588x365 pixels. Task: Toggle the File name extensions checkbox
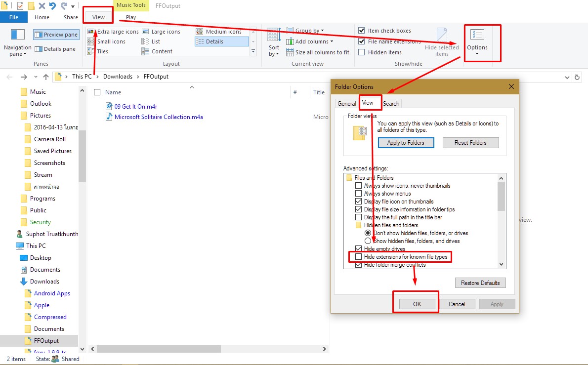362,41
